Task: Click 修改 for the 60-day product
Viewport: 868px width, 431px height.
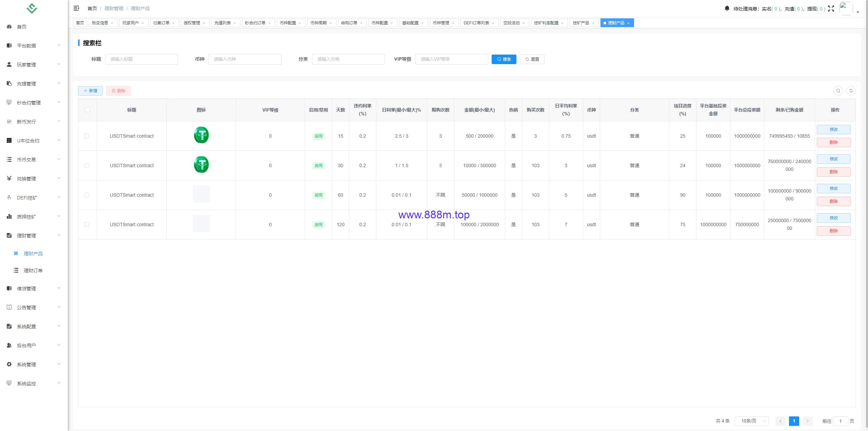Action: (x=833, y=189)
